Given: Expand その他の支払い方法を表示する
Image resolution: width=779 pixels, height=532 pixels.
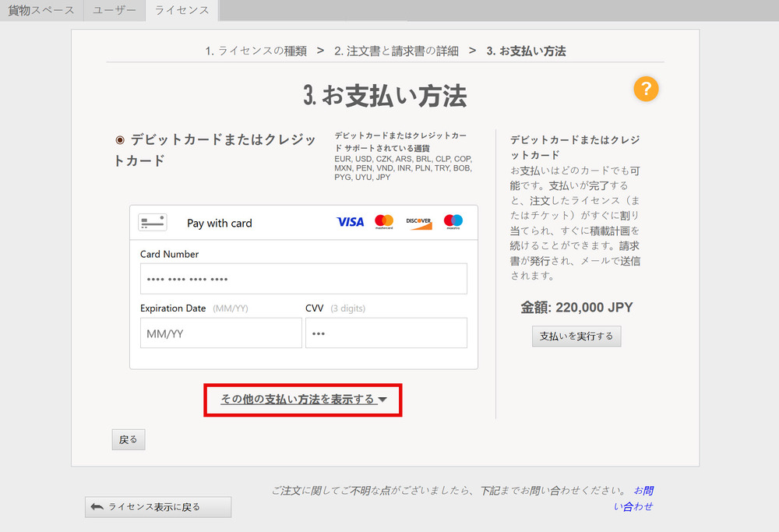Looking at the screenshot, I should coord(298,400).
